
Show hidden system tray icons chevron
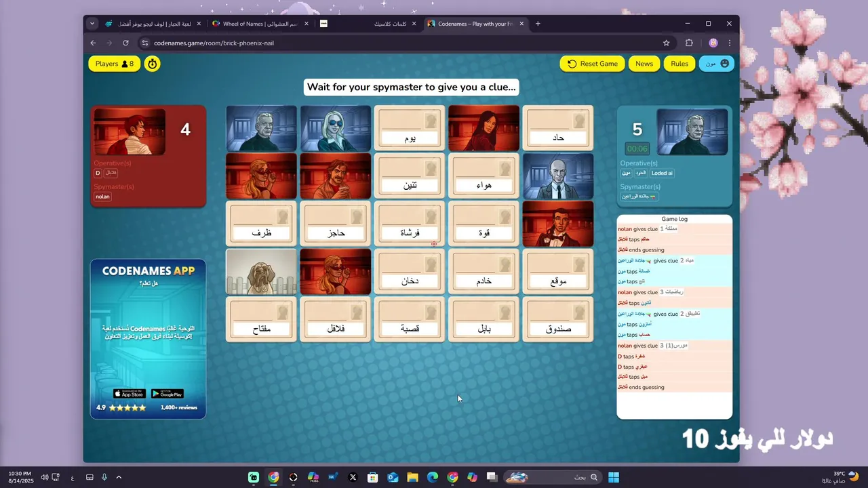point(119,477)
